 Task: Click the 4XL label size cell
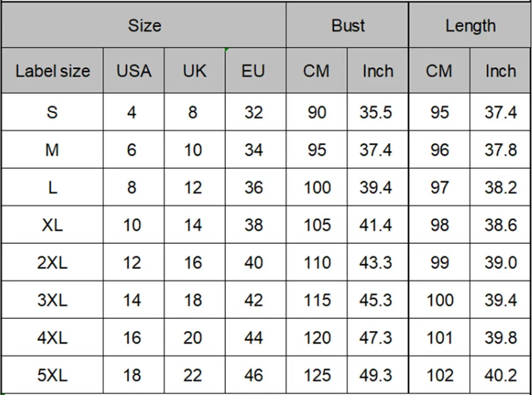[53, 338]
